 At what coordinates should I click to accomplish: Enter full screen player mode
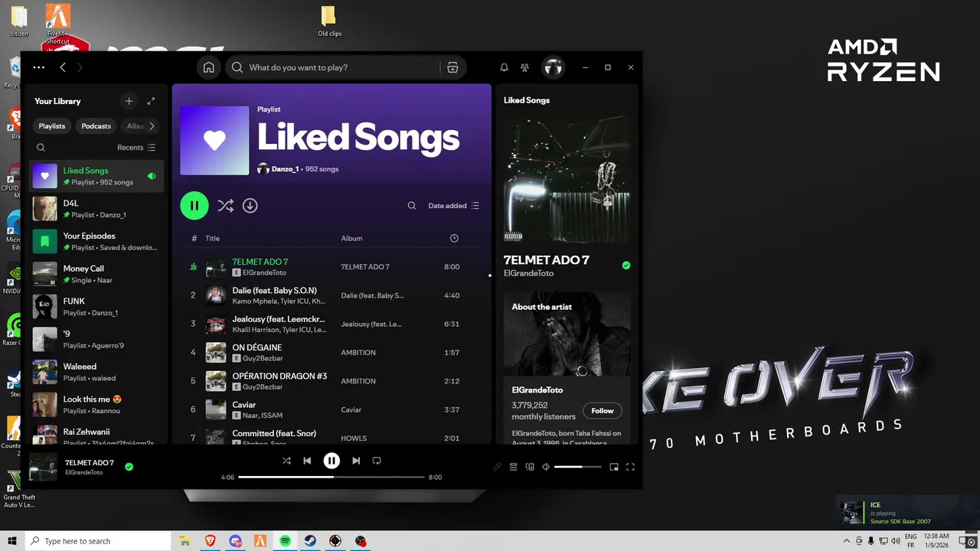631,467
